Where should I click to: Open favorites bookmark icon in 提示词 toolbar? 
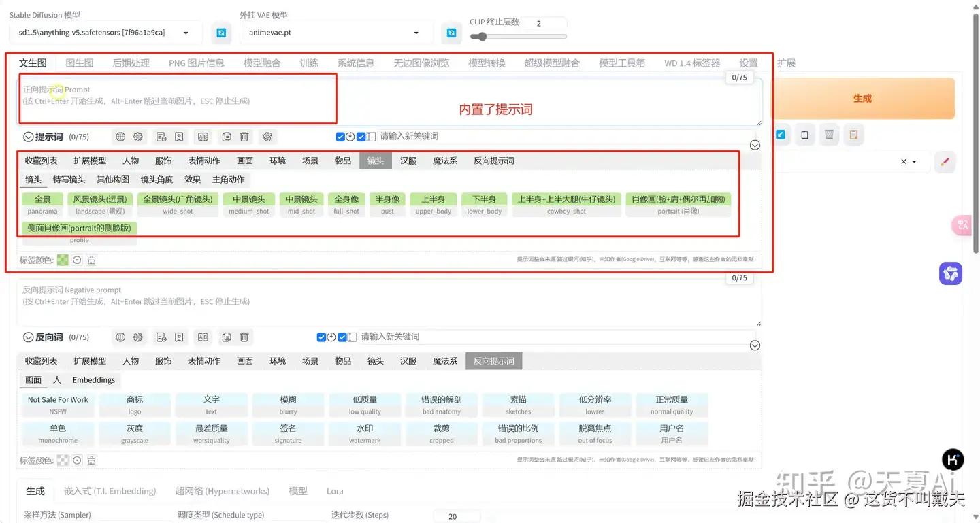(x=179, y=137)
